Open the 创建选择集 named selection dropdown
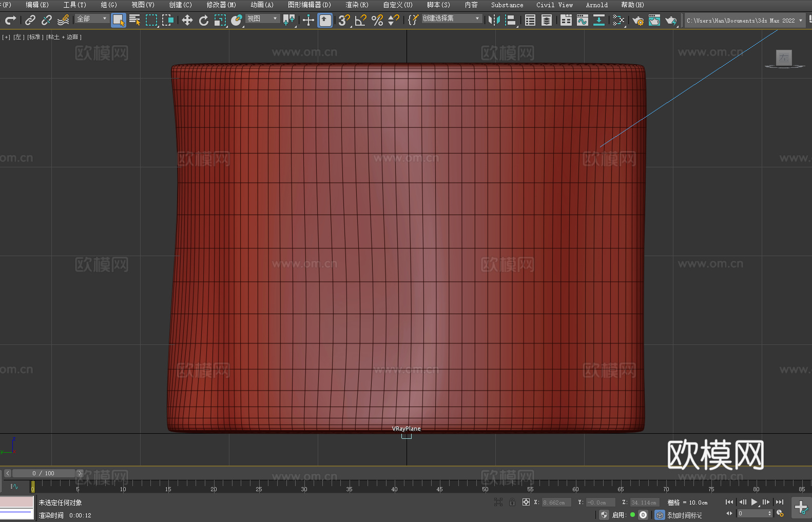Viewport: 812px width, 522px height. tap(451, 18)
